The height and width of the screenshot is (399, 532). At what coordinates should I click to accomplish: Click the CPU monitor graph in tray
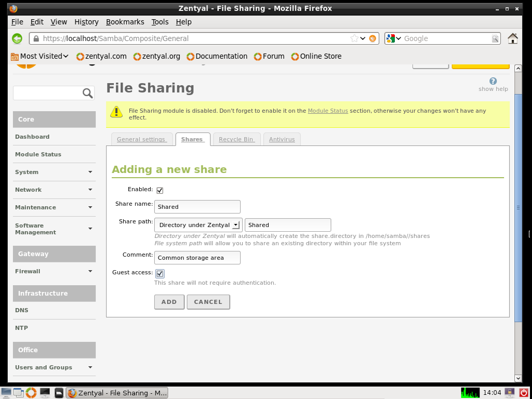pos(470,393)
